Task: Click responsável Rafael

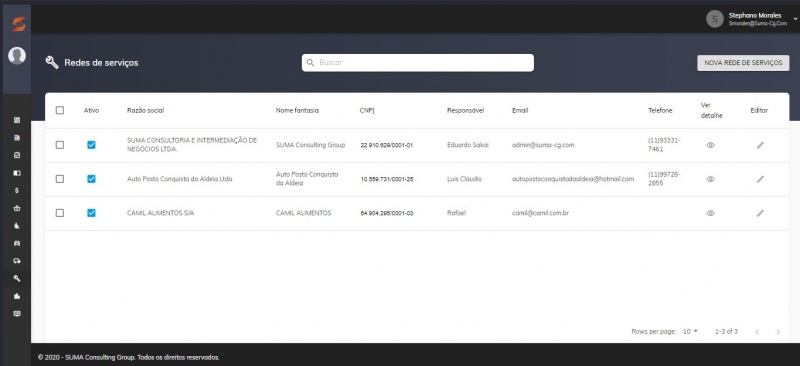Action: (x=456, y=213)
